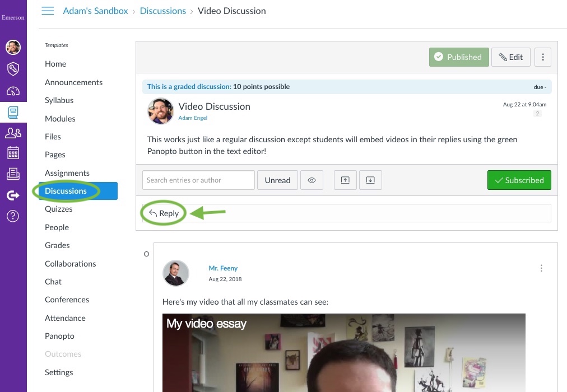Open Collaborations in course navigation

[71, 264]
